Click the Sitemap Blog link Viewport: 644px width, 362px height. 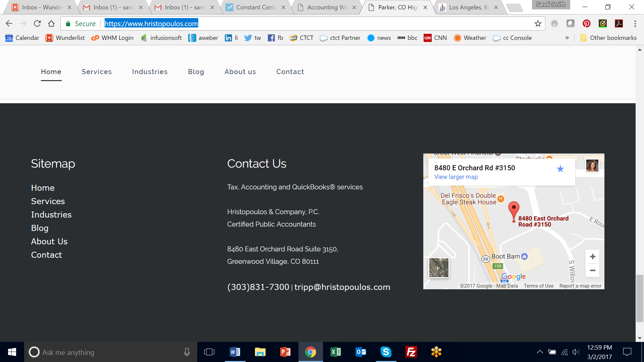40,228
